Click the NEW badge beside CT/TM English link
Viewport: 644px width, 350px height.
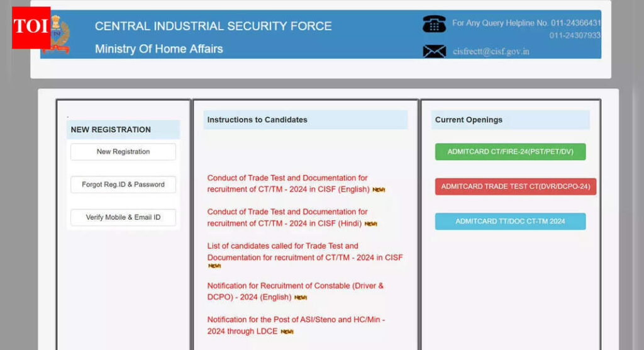[x=379, y=189]
